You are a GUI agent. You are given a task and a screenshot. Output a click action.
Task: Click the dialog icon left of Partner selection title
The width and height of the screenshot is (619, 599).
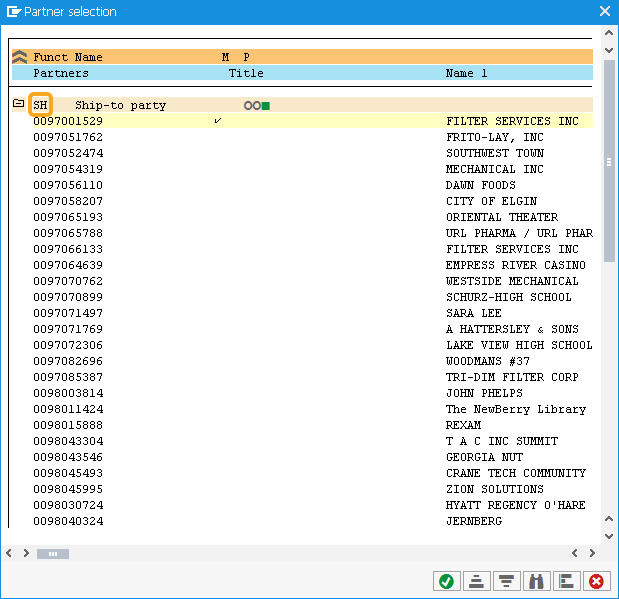tap(13, 11)
